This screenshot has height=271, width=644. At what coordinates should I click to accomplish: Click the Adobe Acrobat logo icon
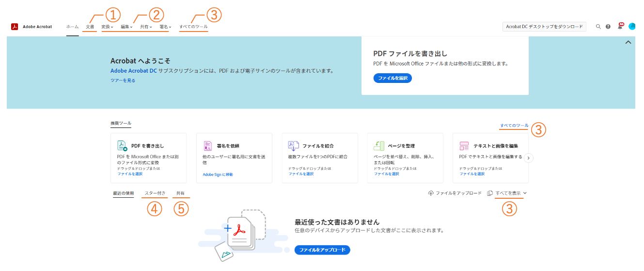[x=15, y=27]
